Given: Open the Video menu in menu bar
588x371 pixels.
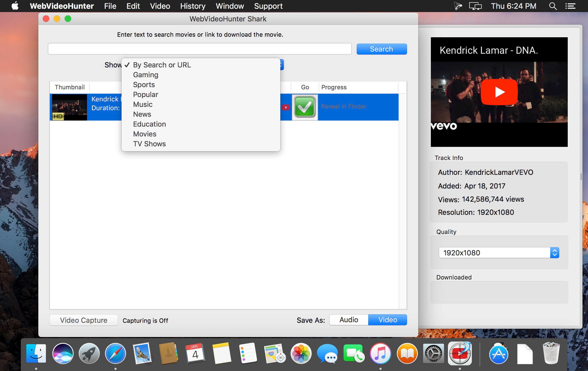Looking at the screenshot, I should point(160,6).
